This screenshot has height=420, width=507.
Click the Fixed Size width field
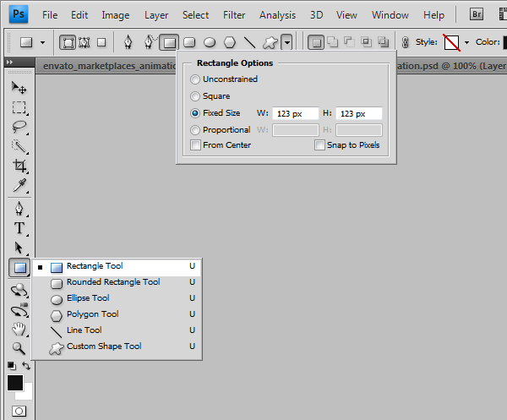296,113
